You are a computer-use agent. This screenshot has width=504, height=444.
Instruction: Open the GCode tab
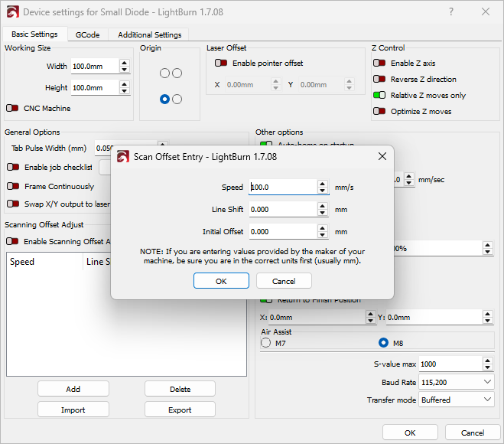pos(87,34)
